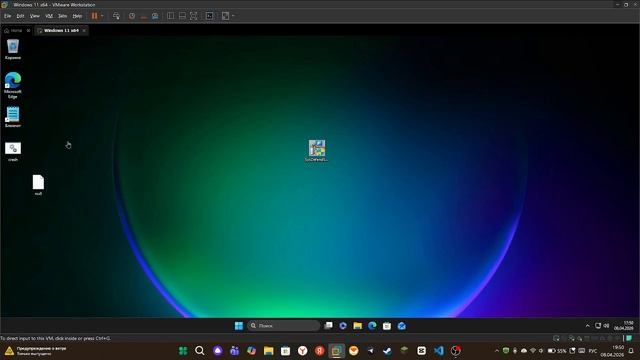
Task: Open CapCut from host taskbar
Action: pyautogui.click(x=422, y=351)
